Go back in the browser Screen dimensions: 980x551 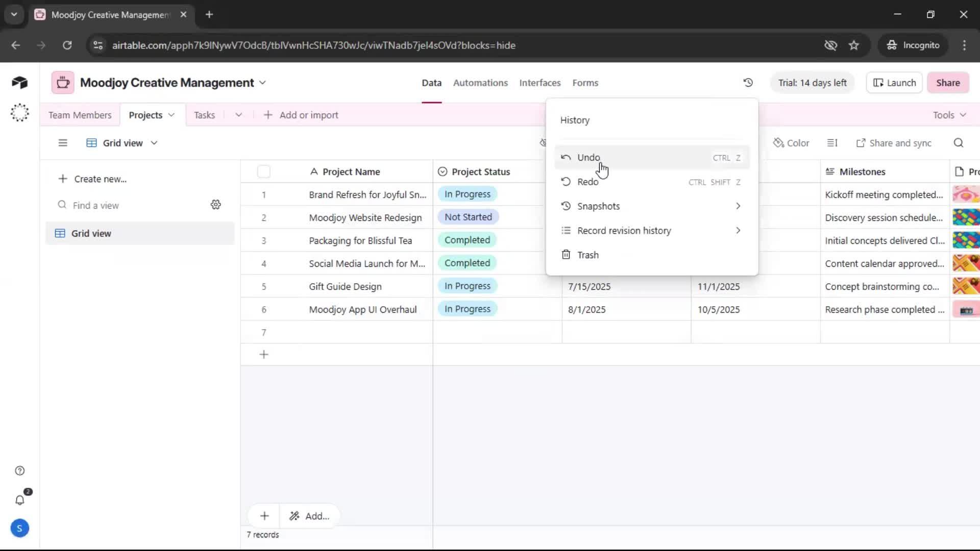click(16, 45)
